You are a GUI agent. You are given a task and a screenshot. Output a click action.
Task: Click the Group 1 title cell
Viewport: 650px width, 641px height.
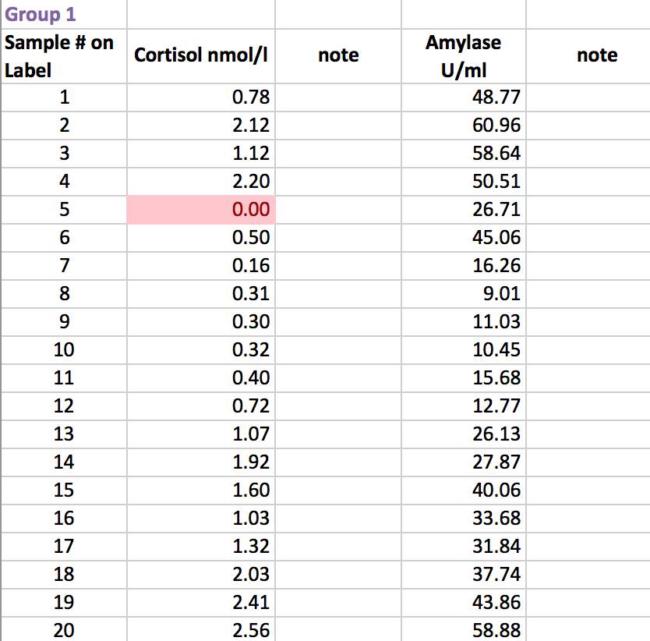tap(41, 15)
